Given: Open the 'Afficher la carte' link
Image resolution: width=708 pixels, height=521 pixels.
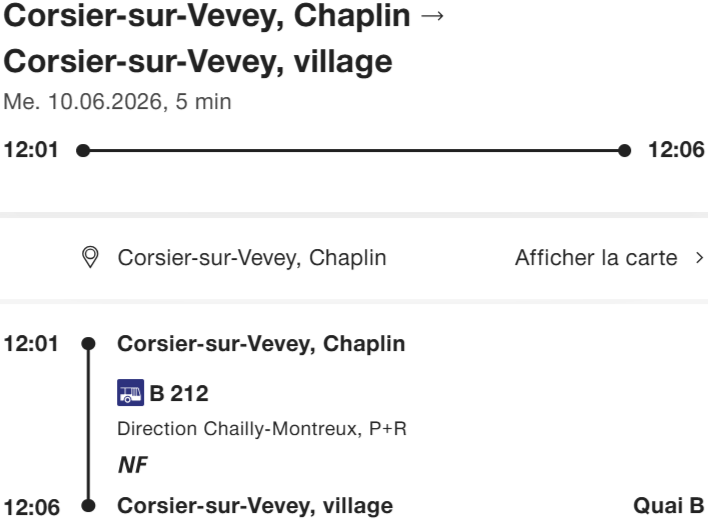Looking at the screenshot, I should pos(596,258).
